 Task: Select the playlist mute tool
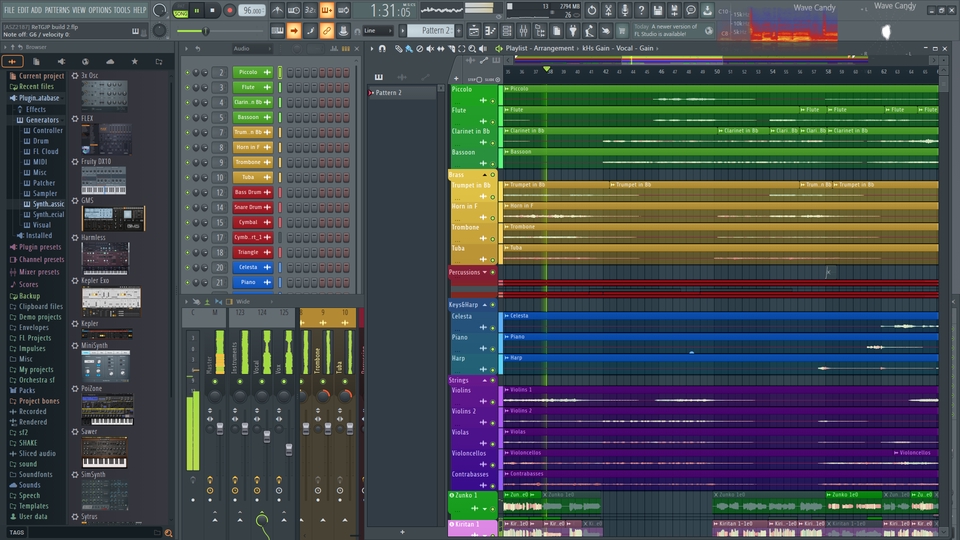coord(430,48)
